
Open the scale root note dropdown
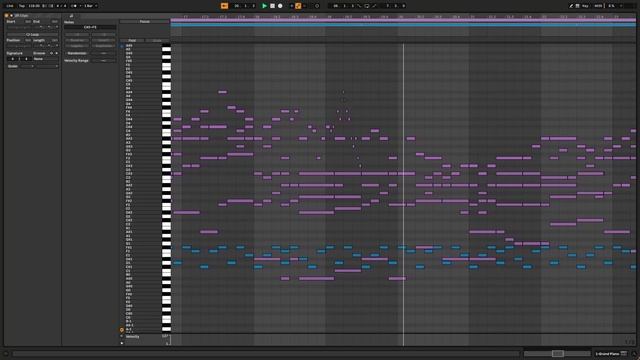pos(27,66)
